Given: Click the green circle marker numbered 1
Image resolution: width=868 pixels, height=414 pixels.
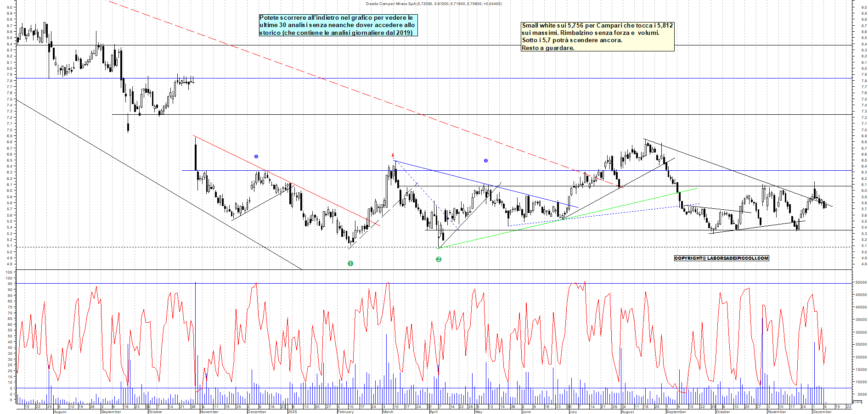Looking at the screenshot, I should [350, 263].
